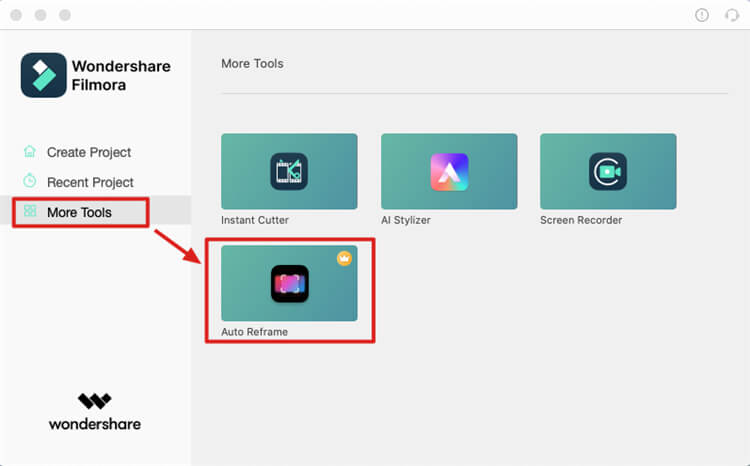Click the More Tools page heading

point(252,64)
